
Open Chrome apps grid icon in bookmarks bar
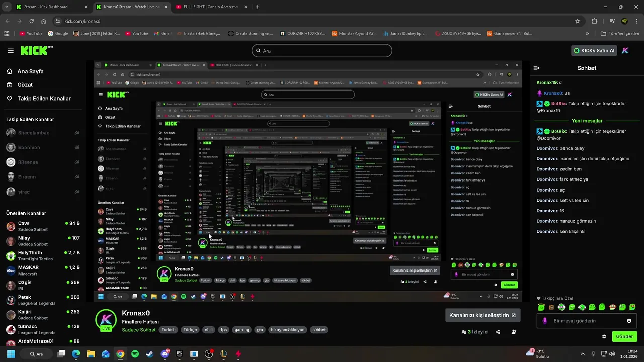pyautogui.click(x=7, y=34)
